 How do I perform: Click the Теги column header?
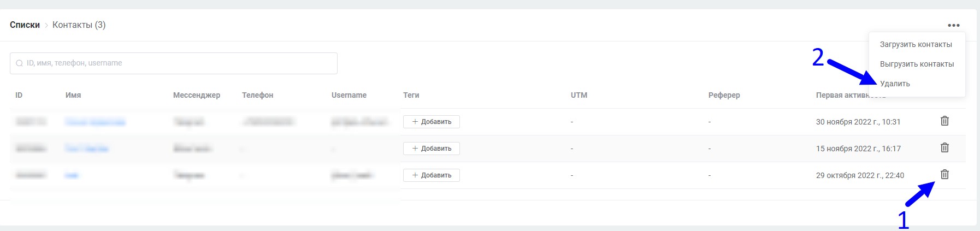point(411,95)
